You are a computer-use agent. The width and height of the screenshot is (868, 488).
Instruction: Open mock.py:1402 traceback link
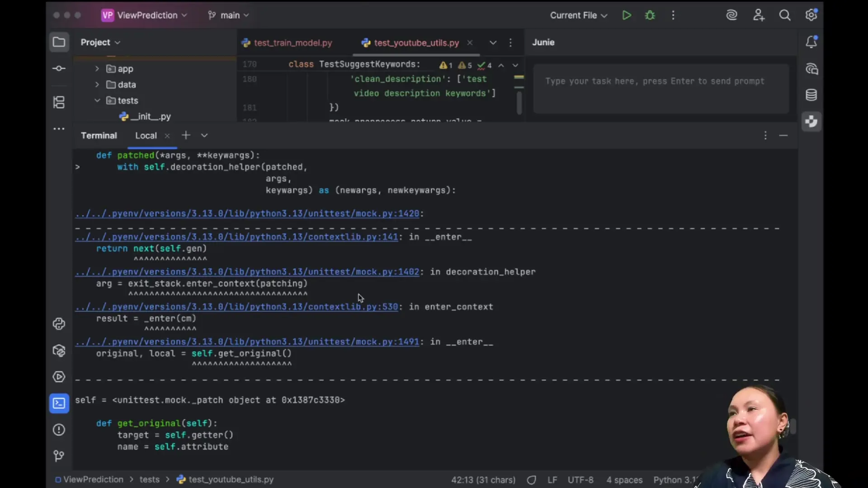click(247, 272)
